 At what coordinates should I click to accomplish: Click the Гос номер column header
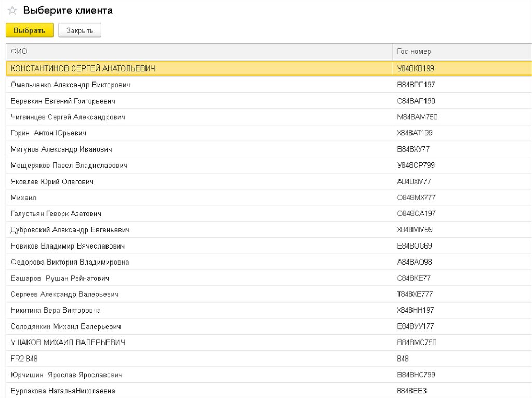[x=414, y=52]
